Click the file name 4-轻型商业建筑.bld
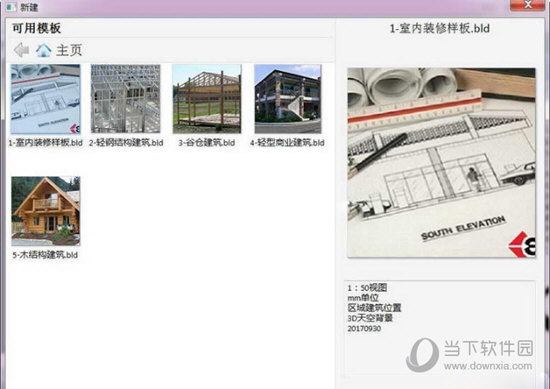 pyautogui.click(x=287, y=143)
